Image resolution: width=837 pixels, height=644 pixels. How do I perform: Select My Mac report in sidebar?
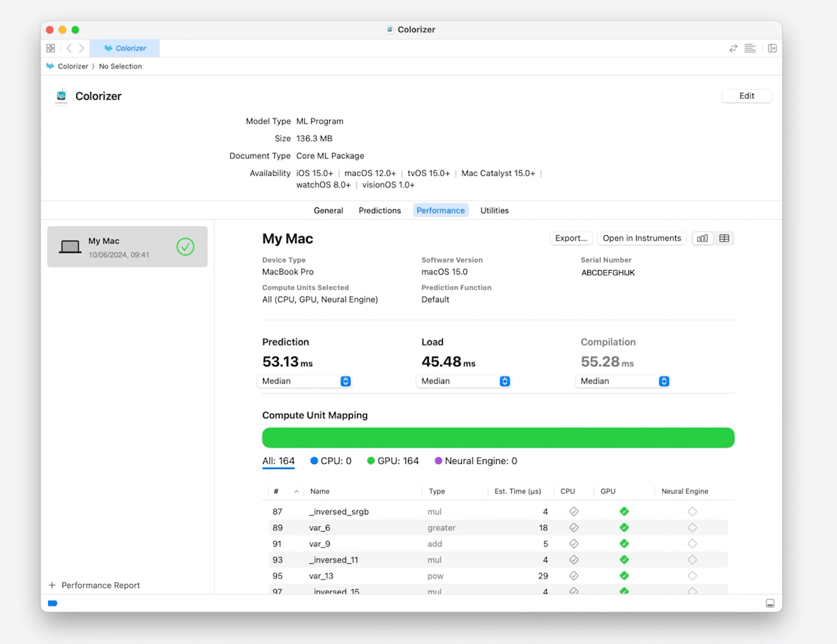coord(128,246)
